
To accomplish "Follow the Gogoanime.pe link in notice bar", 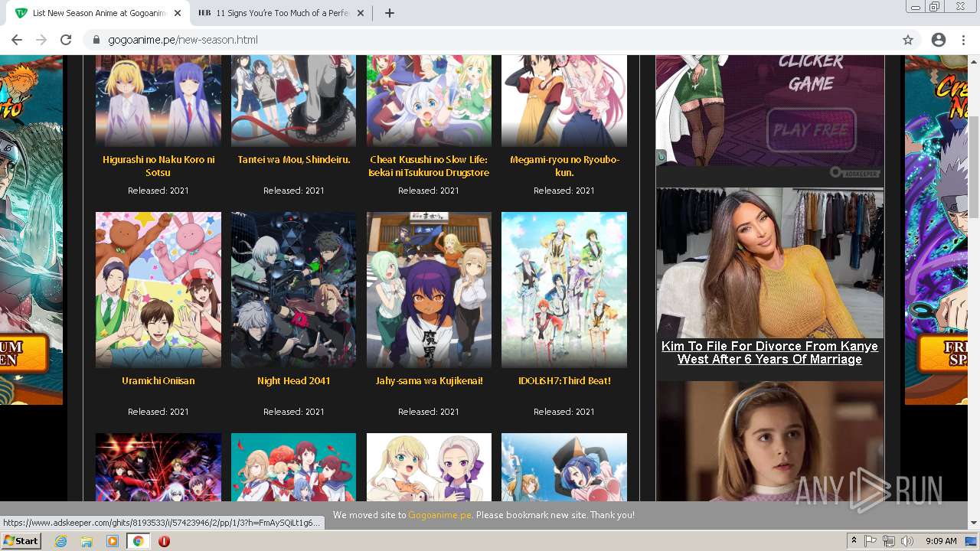I will [x=439, y=515].
